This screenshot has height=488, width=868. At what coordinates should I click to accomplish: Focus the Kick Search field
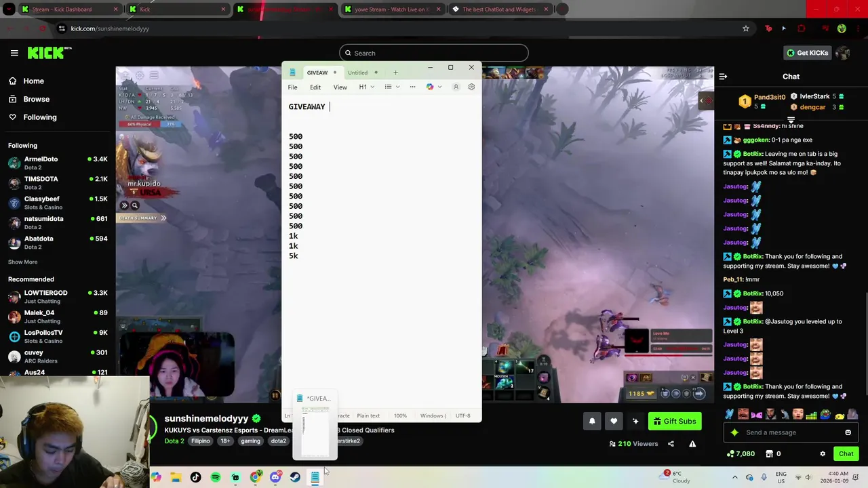(x=434, y=53)
